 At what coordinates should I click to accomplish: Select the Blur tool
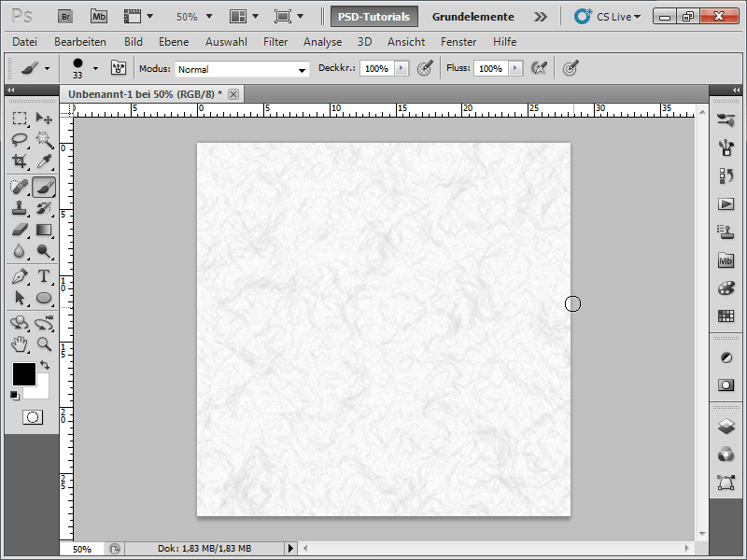pyautogui.click(x=20, y=251)
